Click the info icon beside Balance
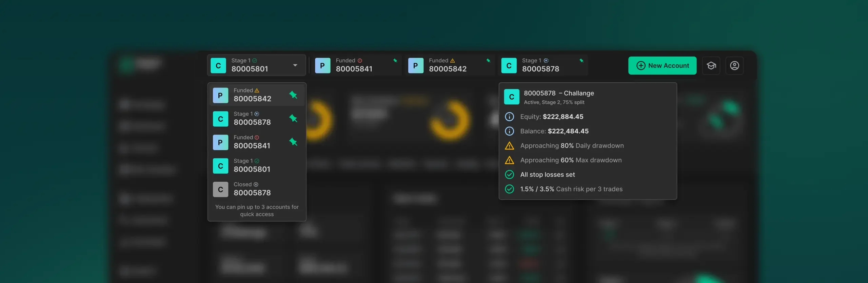 pyautogui.click(x=509, y=131)
